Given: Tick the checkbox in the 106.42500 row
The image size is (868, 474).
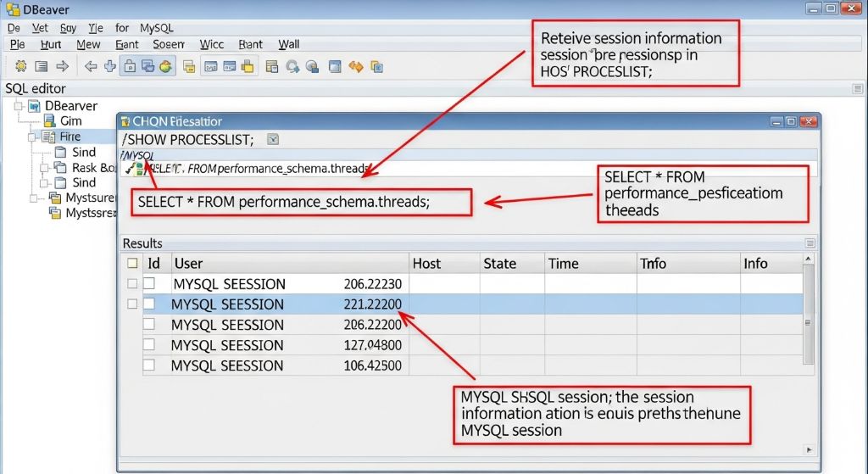Looking at the screenshot, I should pyautogui.click(x=149, y=365).
